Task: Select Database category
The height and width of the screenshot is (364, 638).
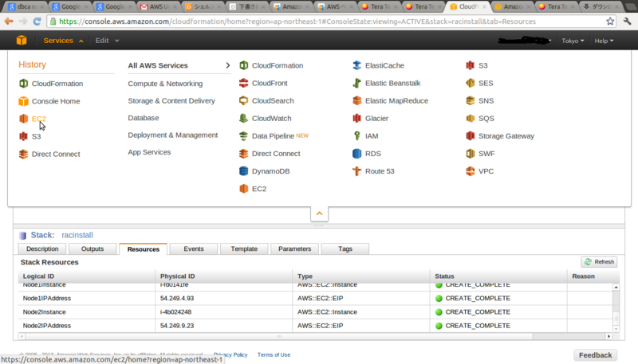Action: point(144,118)
